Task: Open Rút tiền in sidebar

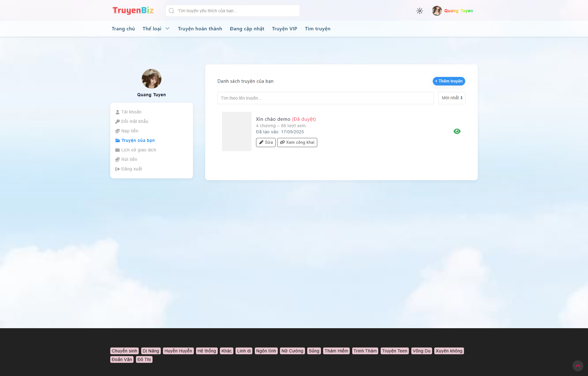Action: pos(129,159)
